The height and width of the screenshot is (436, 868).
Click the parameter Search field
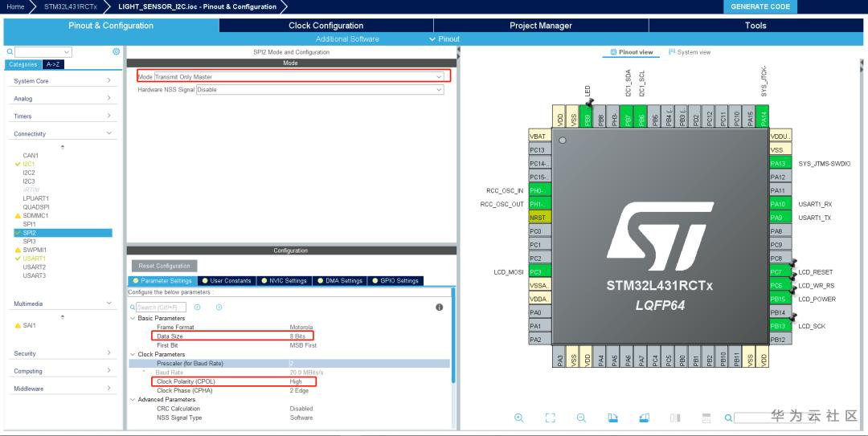[161, 307]
